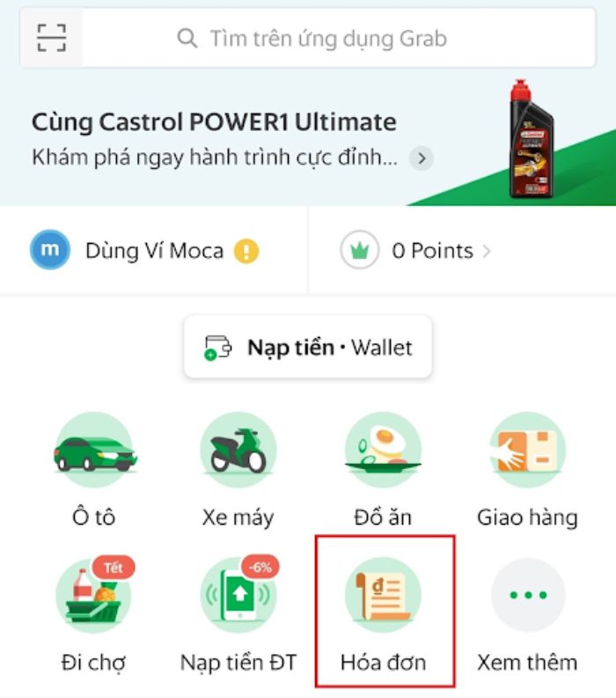
Task: Focus the Tìm trên ứng dụng Grab search field
Action: coord(339,38)
